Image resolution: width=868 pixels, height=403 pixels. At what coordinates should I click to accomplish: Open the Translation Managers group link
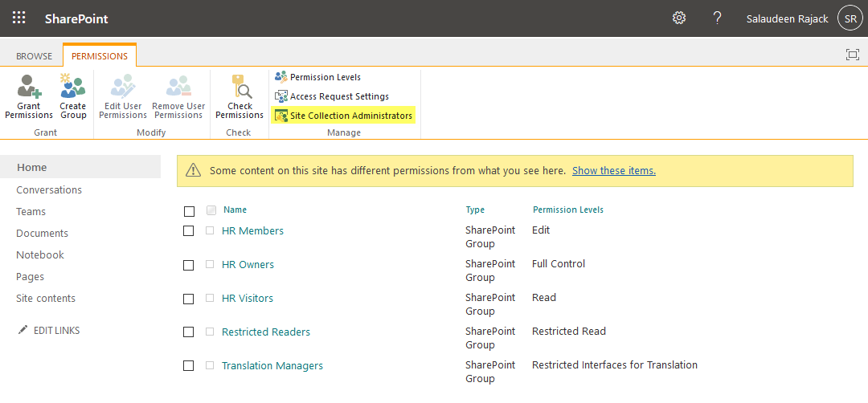click(x=272, y=365)
